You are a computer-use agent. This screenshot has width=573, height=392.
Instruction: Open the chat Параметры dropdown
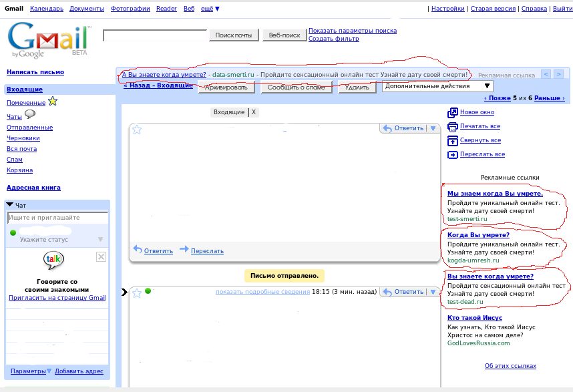tap(31, 371)
